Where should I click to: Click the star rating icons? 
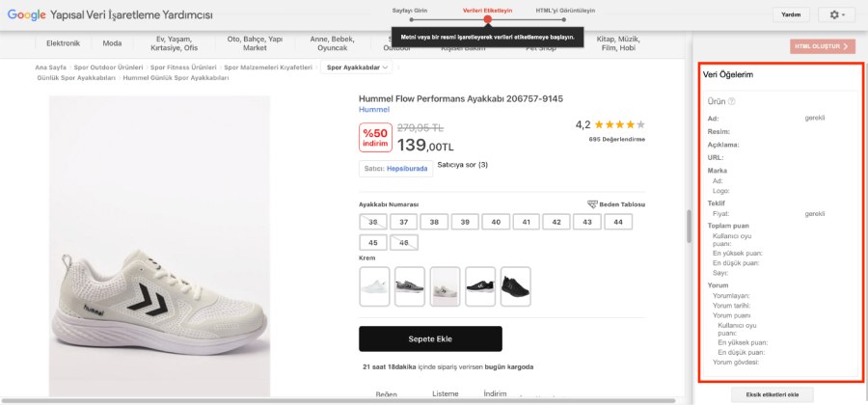pyautogui.click(x=620, y=124)
